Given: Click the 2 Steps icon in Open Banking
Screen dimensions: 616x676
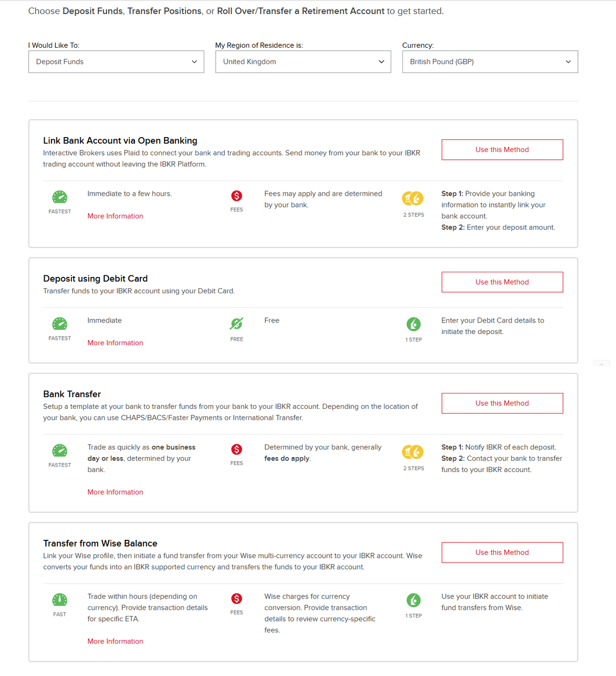Looking at the screenshot, I should coord(413,198).
